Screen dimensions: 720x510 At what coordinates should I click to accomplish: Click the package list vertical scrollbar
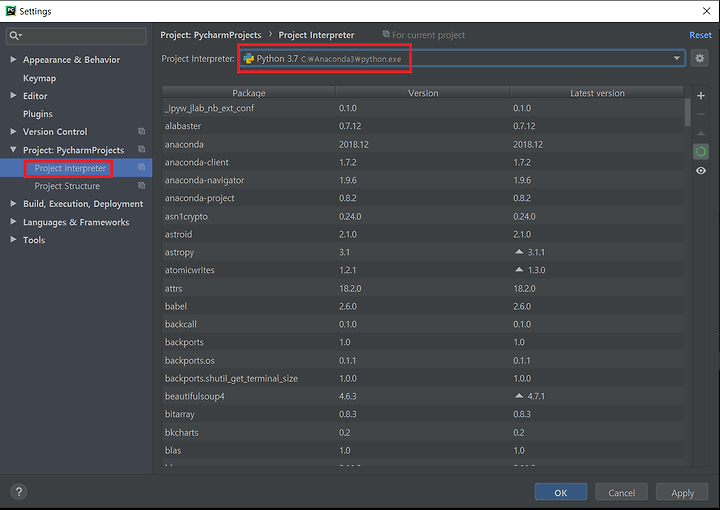point(687,112)
